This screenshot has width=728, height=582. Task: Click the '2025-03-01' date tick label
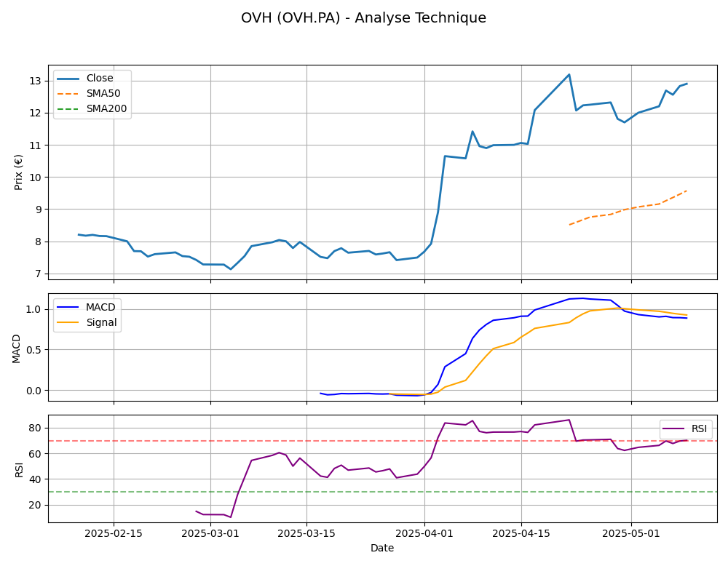tap(210, 534)
